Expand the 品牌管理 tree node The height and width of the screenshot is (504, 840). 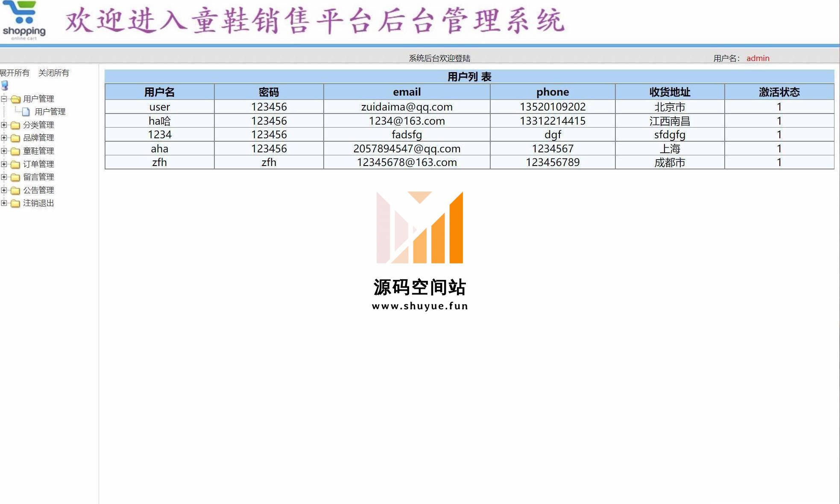[4, 137]
